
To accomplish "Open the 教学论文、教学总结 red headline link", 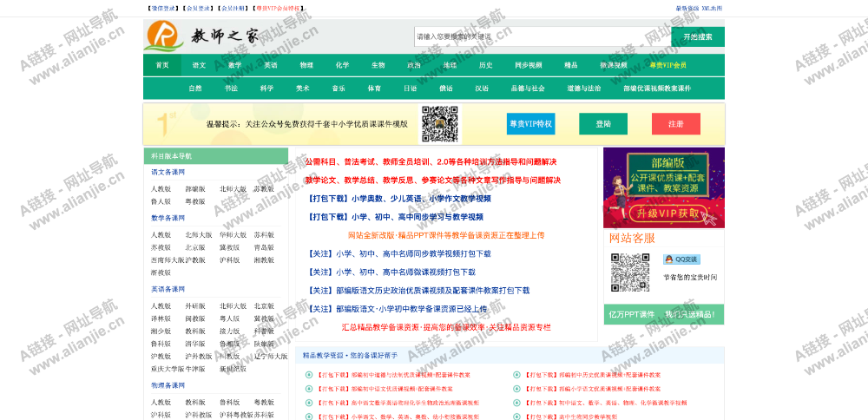I will (x=432, y=180).
